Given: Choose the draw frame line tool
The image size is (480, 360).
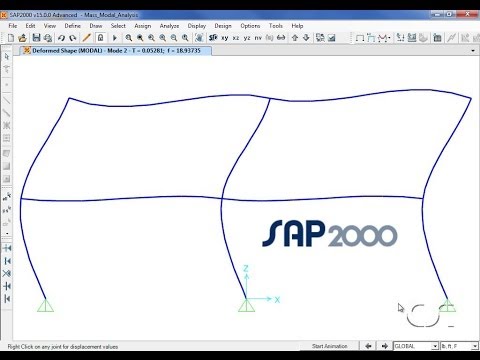Looking at the screenshot, I should [x=7, y=100].
